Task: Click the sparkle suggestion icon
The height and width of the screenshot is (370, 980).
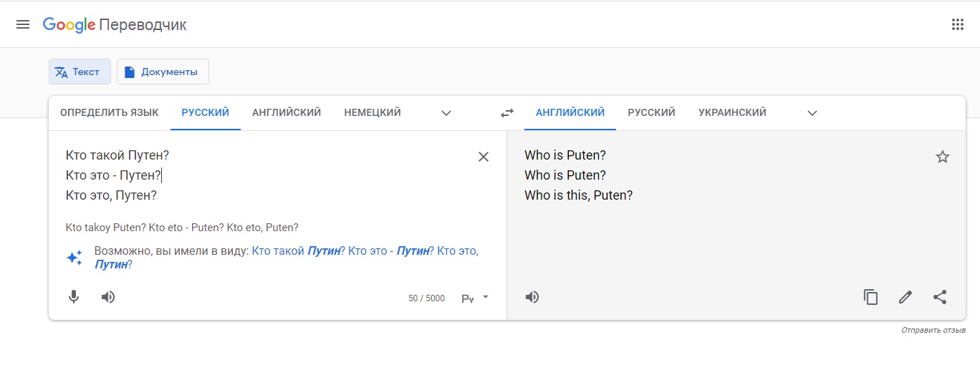Action: (x=75, y=258)
